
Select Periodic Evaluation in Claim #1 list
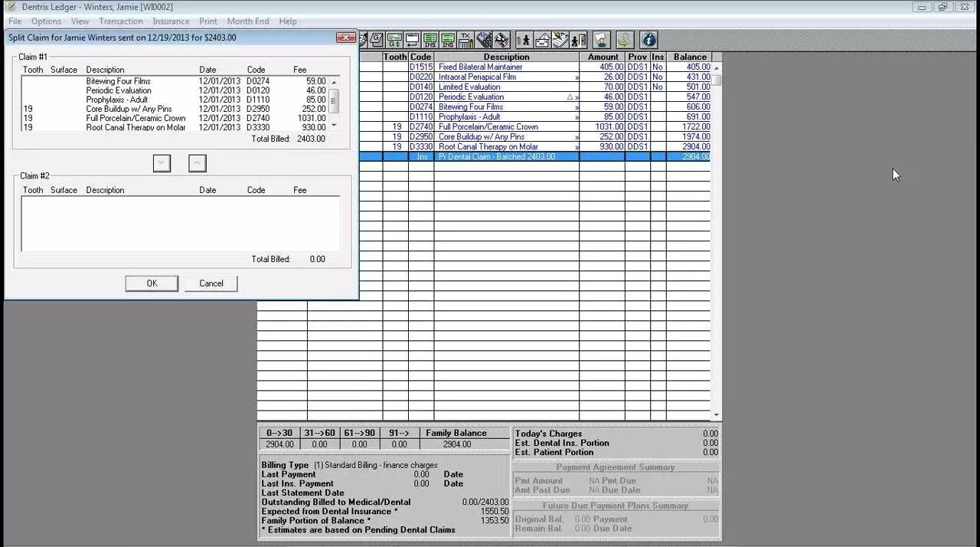[x=175, y=90]
